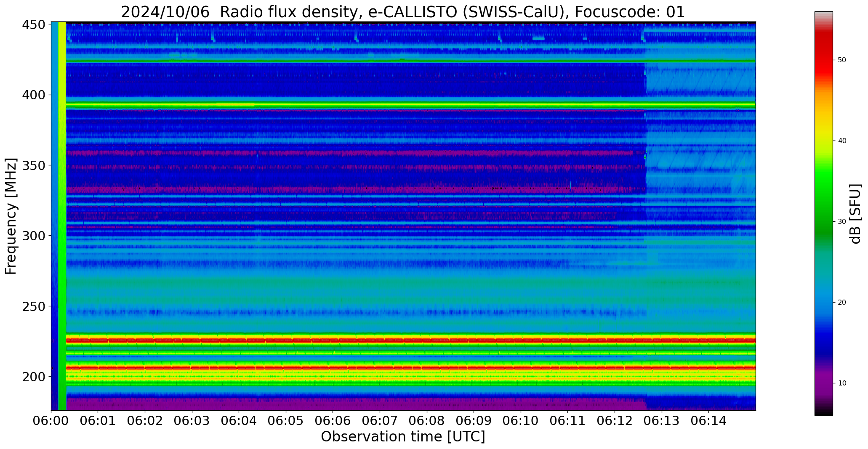Select the 200 frequency tick label
The width and height of the screenshot is (868, 449).
33,376
